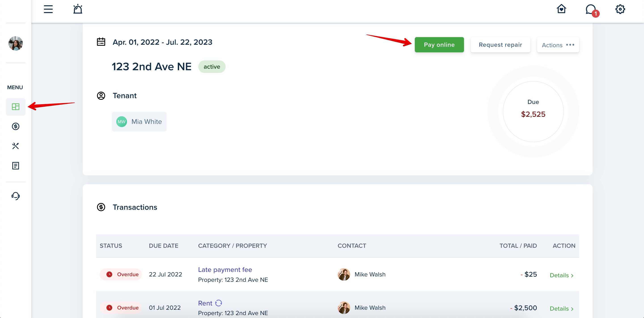
Task: Click the Transactions dollar icon
Action: [x=101, y=207]
